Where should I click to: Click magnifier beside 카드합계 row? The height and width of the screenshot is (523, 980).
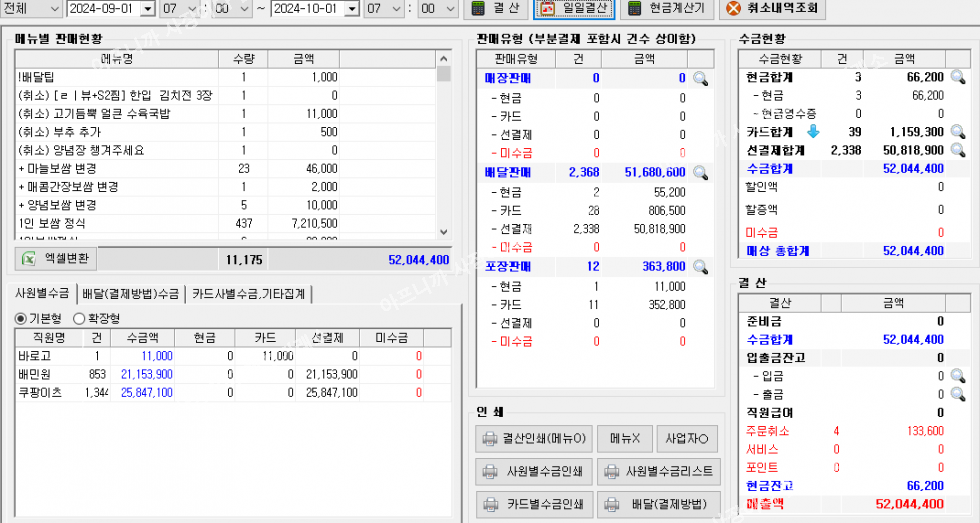[x=957, y=131]
